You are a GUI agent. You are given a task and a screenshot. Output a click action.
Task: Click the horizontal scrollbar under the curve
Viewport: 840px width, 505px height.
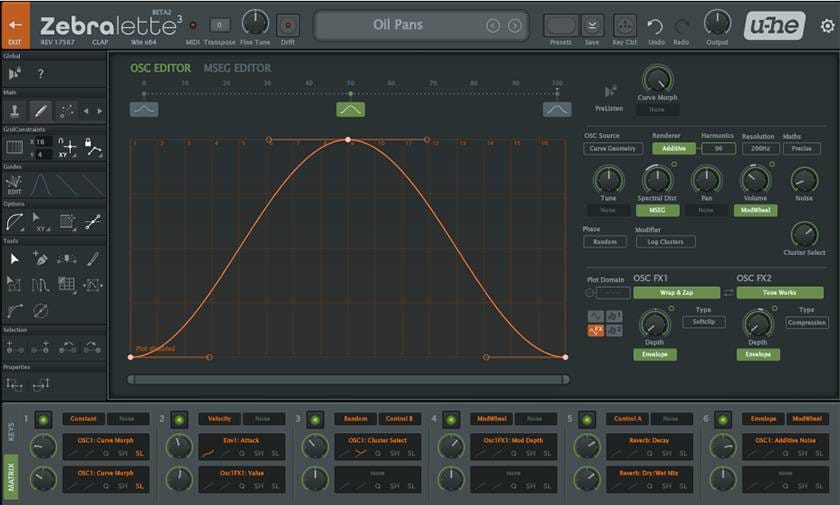click(x=348, y=380)
